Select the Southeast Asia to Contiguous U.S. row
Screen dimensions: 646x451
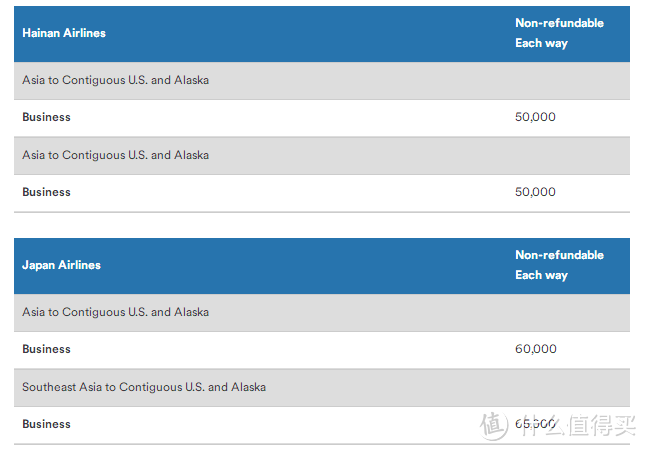tap(322, 388)
